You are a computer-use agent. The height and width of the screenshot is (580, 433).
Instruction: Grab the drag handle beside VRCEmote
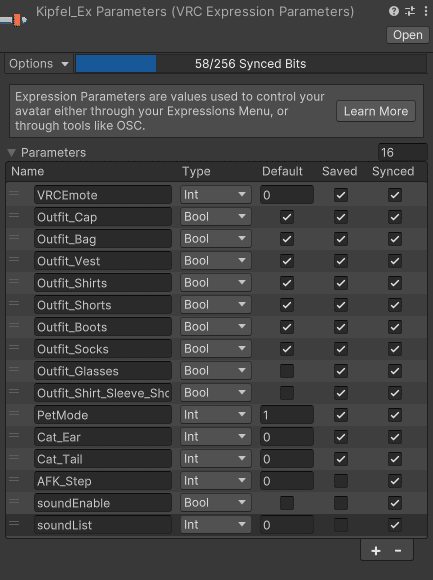point(14,193)
